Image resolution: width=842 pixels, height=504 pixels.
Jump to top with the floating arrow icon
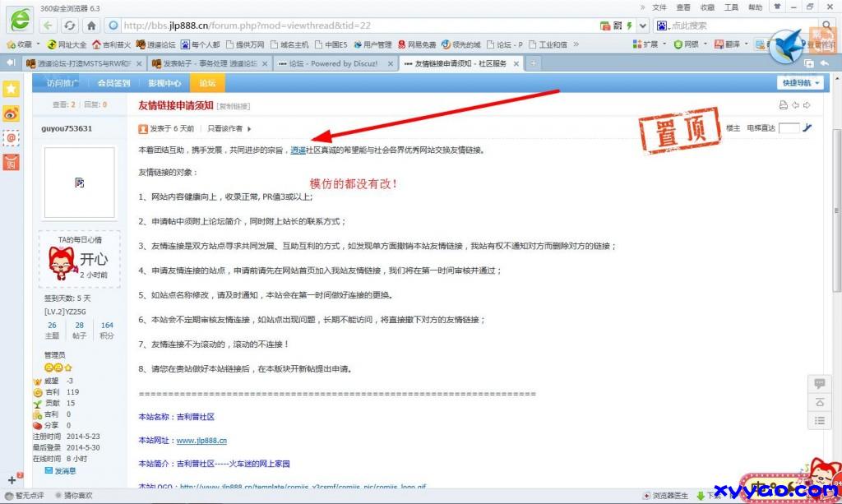tap(819, 402)
